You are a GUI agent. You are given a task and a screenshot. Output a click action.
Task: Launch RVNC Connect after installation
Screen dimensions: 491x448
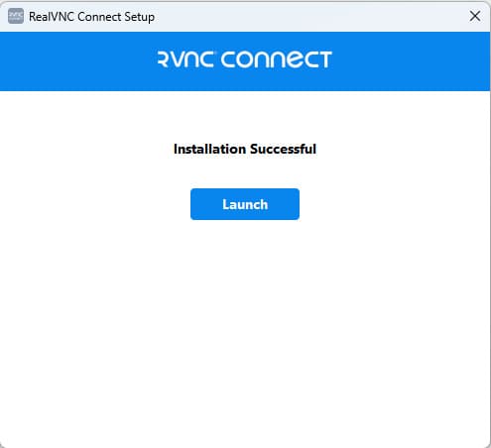(x=245, y=204)
